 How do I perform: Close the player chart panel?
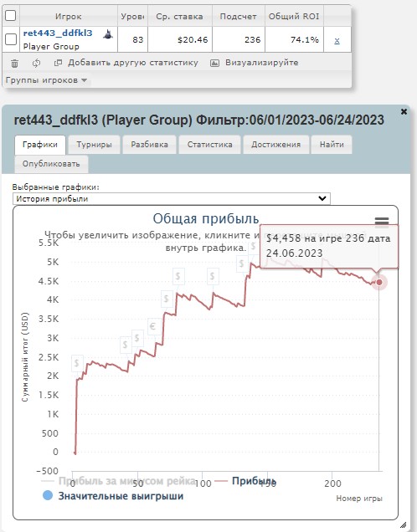coord(404,111)
